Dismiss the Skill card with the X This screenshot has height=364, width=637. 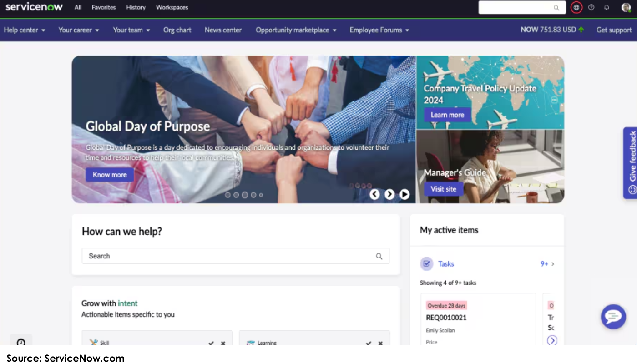pyautogui.click(x=223, y=343)
